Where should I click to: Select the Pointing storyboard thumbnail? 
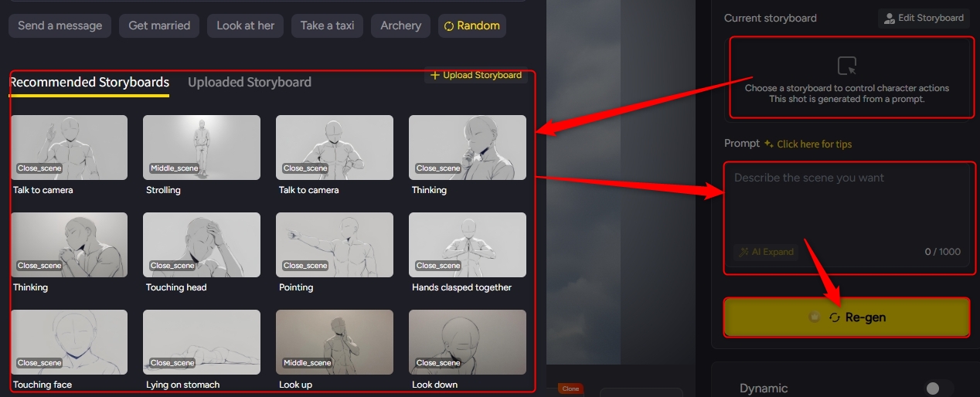335,245
